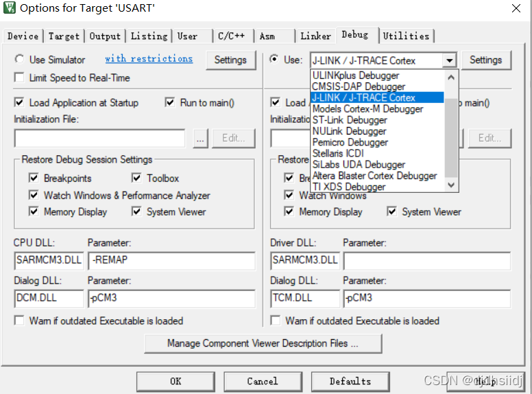Open the C/C++ tab

pyautogui.click(x=233, y=36)
